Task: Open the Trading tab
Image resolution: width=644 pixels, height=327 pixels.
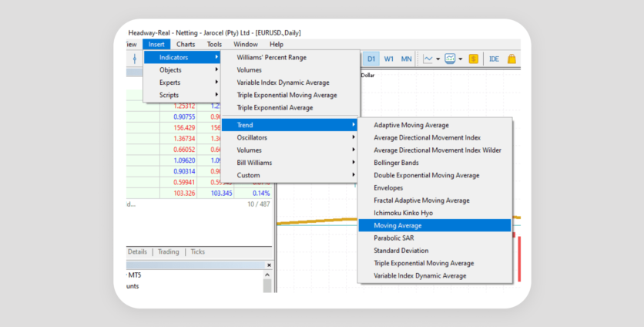Action: pos(168,251)
